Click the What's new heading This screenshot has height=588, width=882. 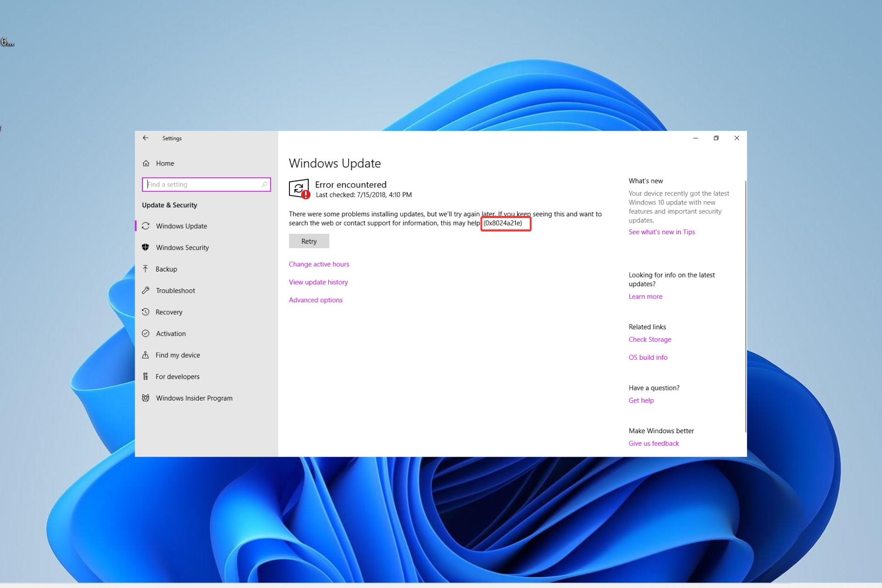coord(645,181)
